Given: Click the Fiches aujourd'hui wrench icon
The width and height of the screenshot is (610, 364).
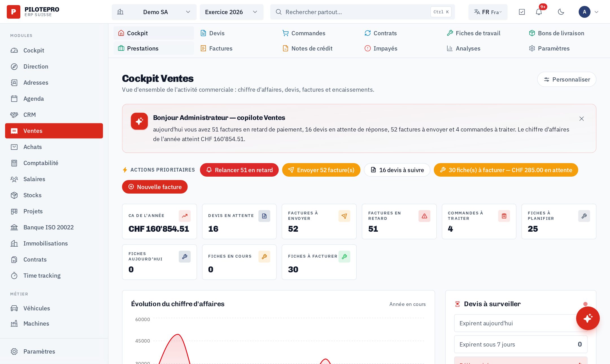Looking at the screenshot, I should coord(185,257).
